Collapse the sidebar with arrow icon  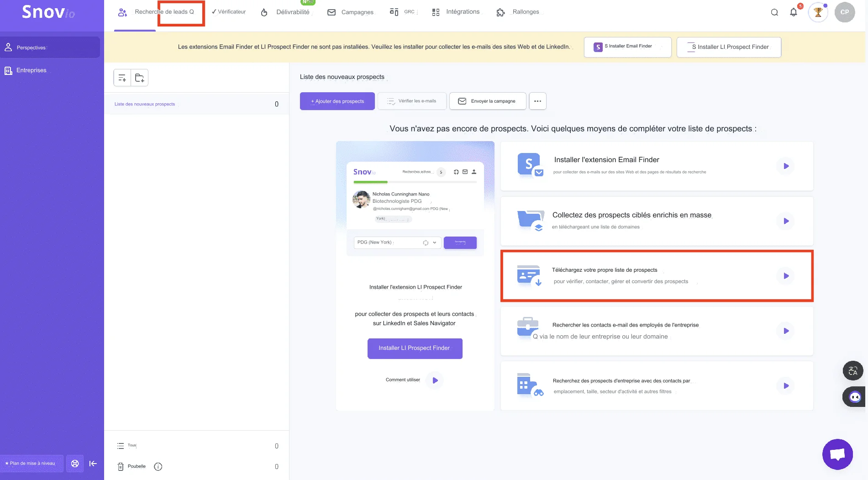[x=93, y=464]
